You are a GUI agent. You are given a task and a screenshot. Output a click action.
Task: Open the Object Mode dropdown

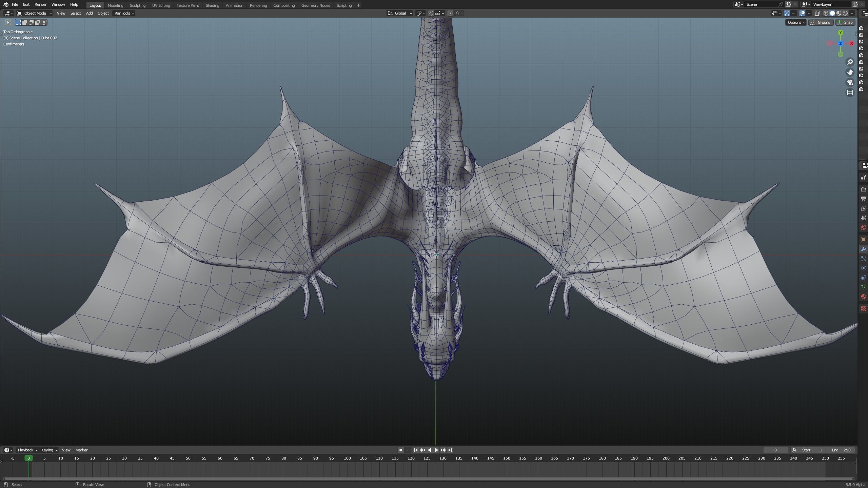tap(35, 13)
